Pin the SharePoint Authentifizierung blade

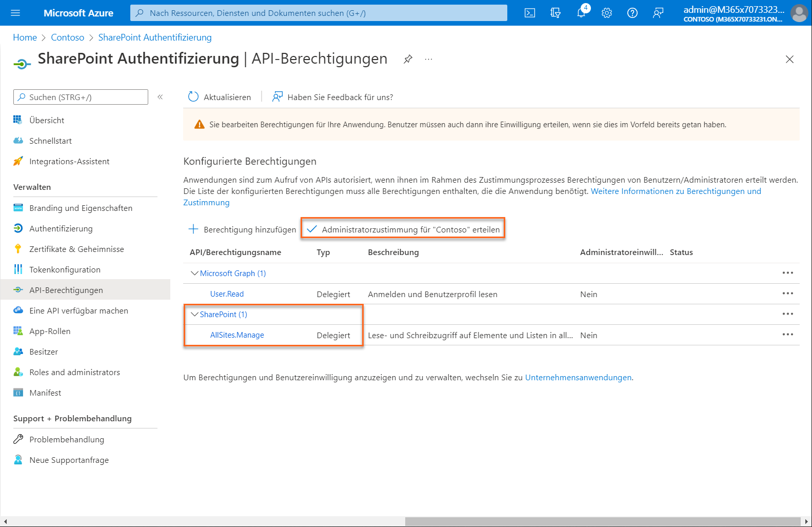pos(408,59)
